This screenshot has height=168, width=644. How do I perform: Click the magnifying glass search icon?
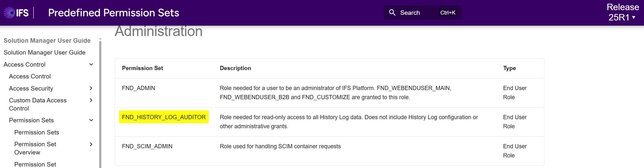(392, 13)
